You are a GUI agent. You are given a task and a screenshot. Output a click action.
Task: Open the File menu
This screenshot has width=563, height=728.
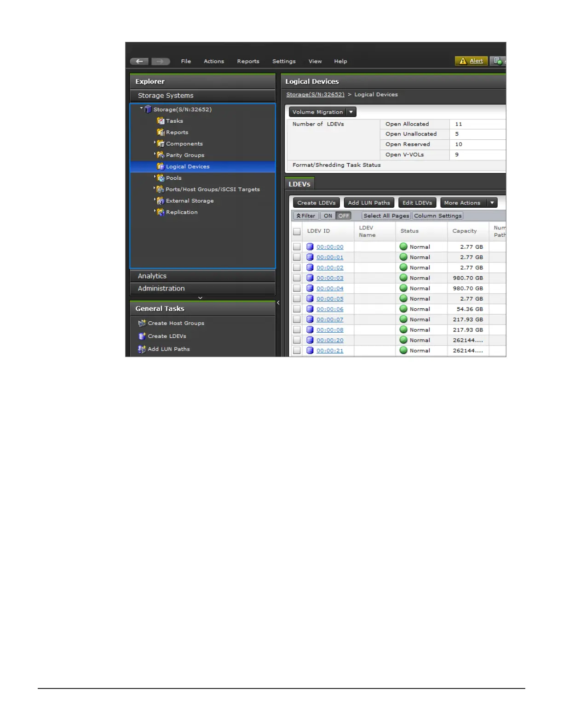click(186, 61)
